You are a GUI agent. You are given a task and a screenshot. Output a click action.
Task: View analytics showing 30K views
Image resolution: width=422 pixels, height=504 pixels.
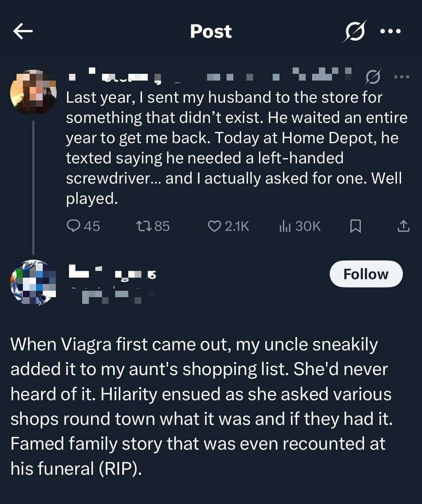tap(300, 226)
